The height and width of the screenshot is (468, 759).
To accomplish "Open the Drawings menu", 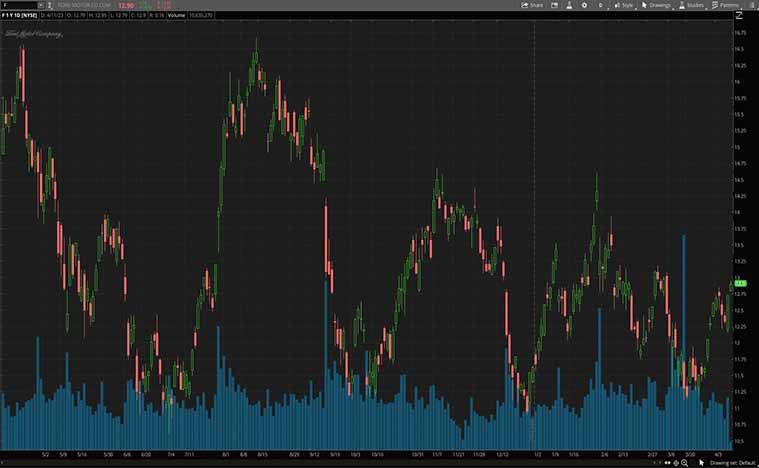I will 657,5.
